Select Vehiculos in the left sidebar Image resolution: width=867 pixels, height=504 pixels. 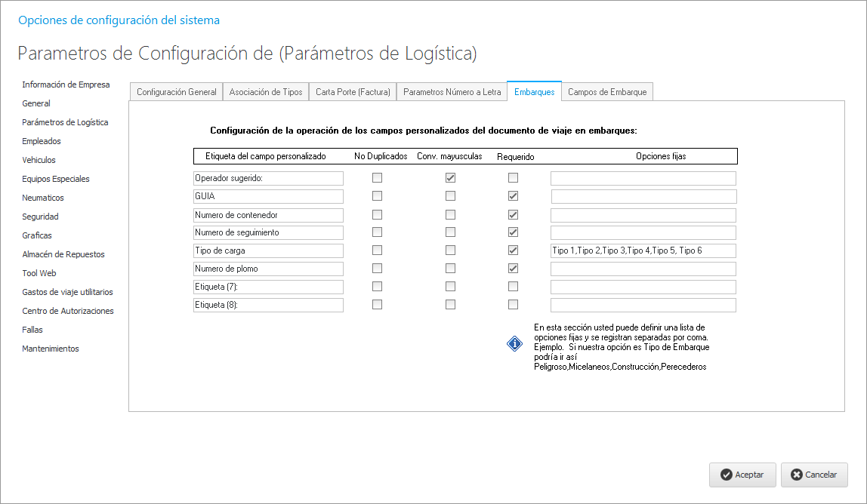click(x=39, y=160)
